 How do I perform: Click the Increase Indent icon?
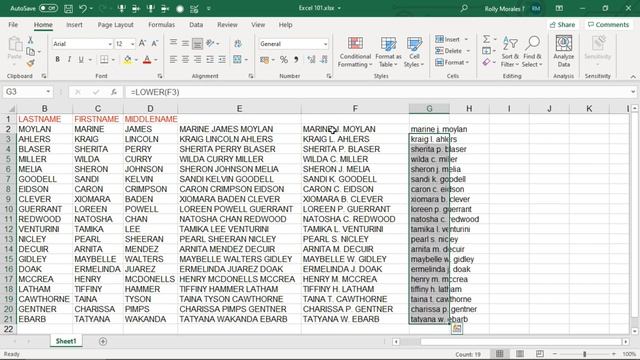[222, 60]
